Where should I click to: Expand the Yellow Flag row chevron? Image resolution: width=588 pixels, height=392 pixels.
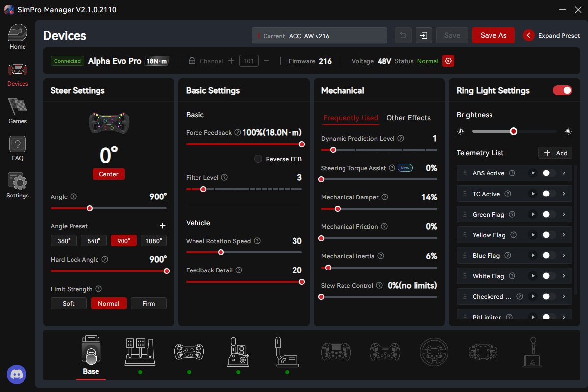pyautogui.click(x=564, y=235)
